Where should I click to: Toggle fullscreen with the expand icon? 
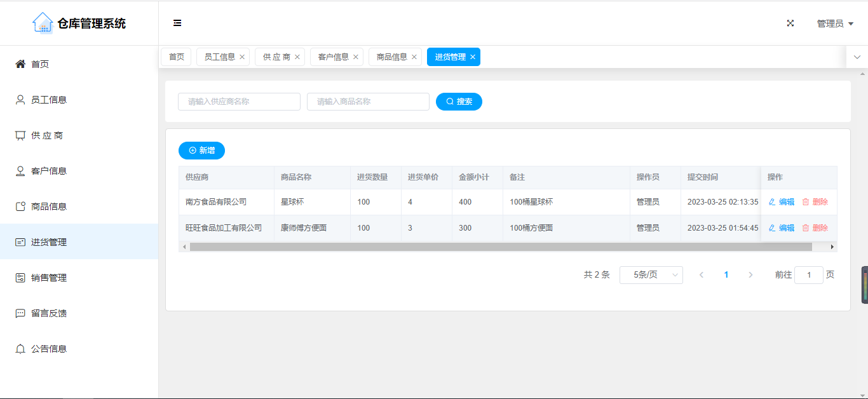pos(790,24)
